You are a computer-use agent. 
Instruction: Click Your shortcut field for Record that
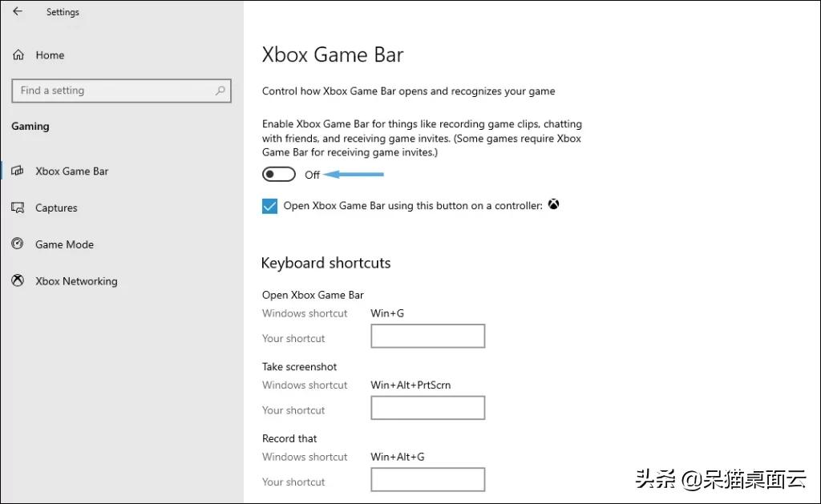[428, 479]
